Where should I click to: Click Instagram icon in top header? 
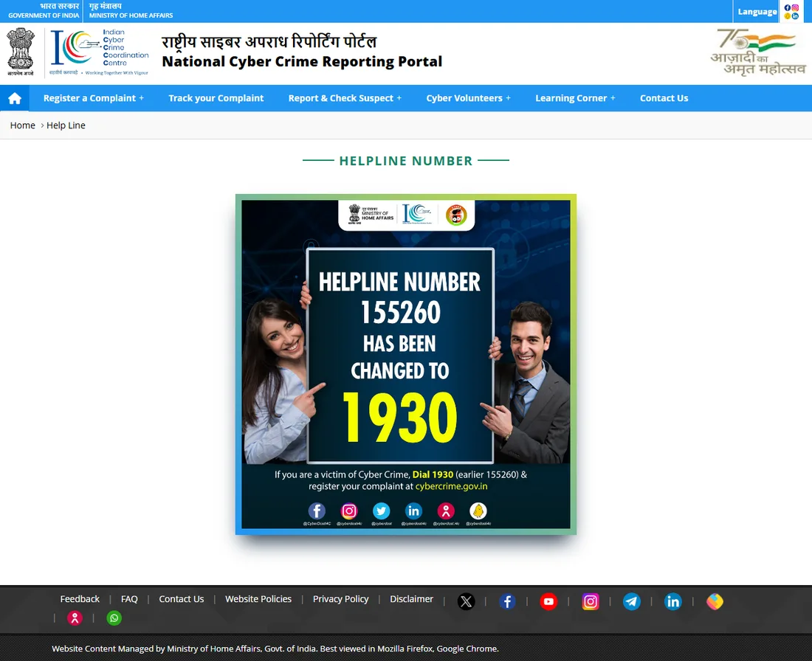pos(796,8)
